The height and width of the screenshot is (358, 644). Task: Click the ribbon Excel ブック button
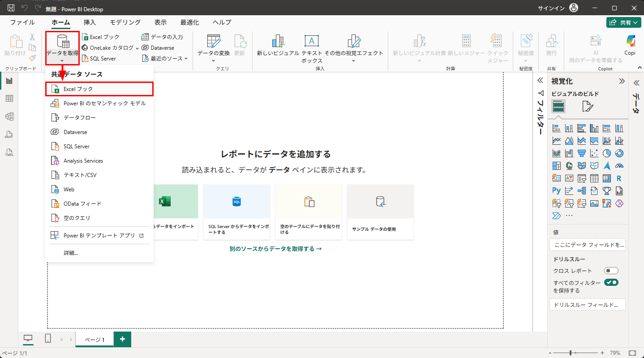(100, 37)
